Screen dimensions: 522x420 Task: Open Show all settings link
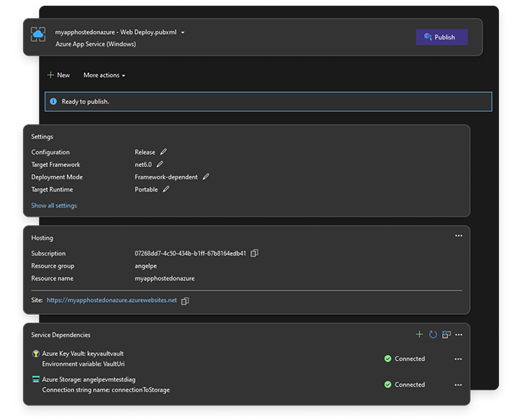(54, 205)
